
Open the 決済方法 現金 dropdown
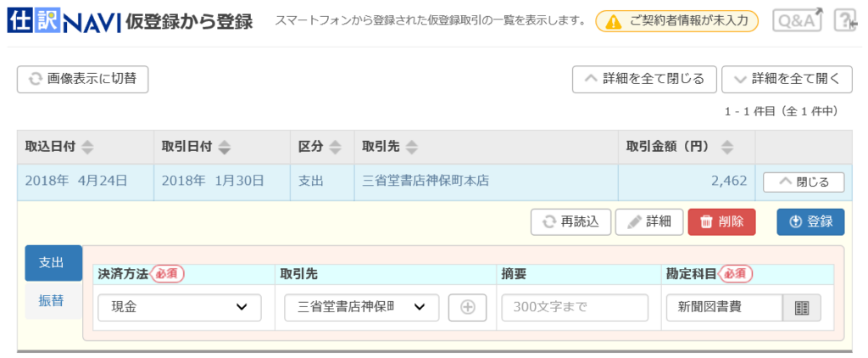(x=180, y=308)
